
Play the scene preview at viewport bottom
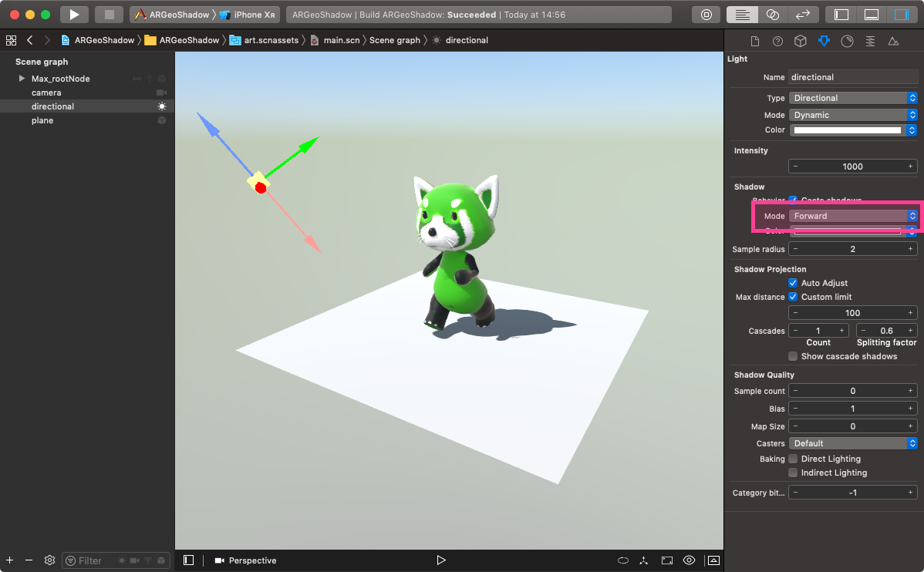pyautogui.click(x=440, y=560)
